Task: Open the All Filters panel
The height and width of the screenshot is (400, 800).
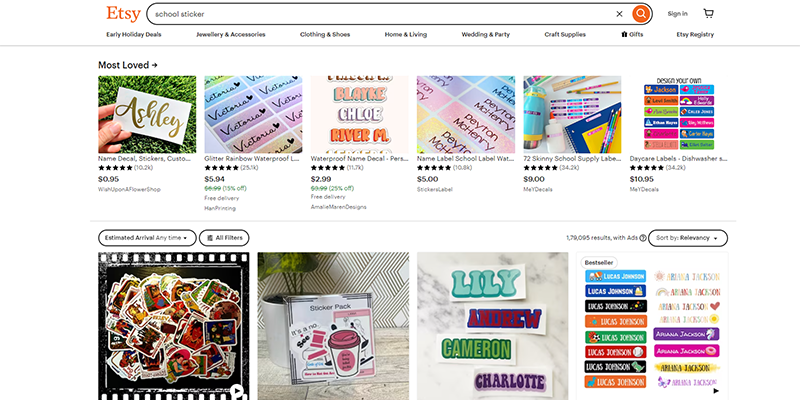Action: (x=224, y=238)
